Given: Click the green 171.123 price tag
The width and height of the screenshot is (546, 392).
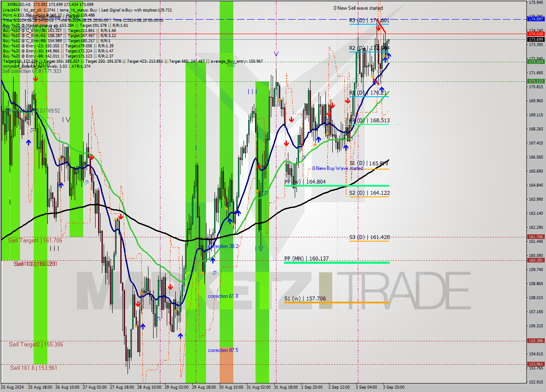Looking at the screenshot, I should point(536,81).
